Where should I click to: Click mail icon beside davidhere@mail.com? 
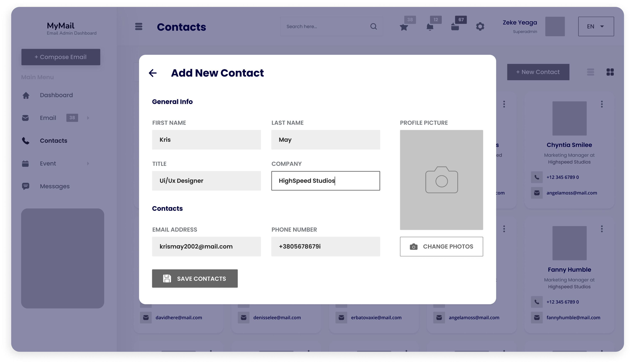click(x=146, y=318)
